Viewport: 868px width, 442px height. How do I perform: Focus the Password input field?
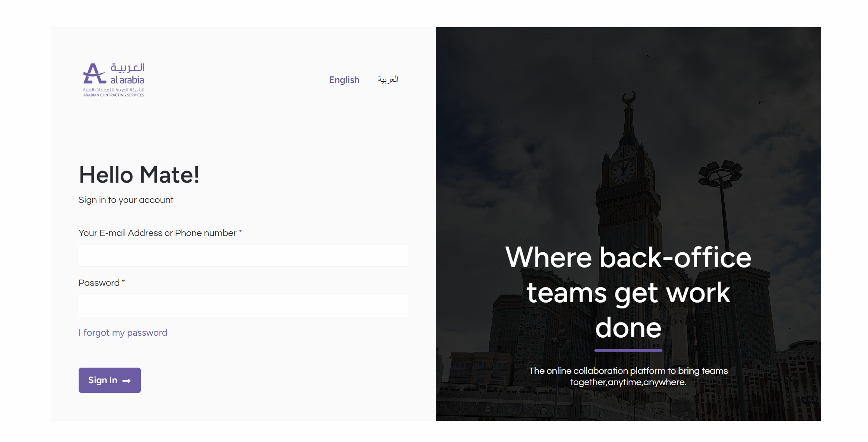pos(243,305)
